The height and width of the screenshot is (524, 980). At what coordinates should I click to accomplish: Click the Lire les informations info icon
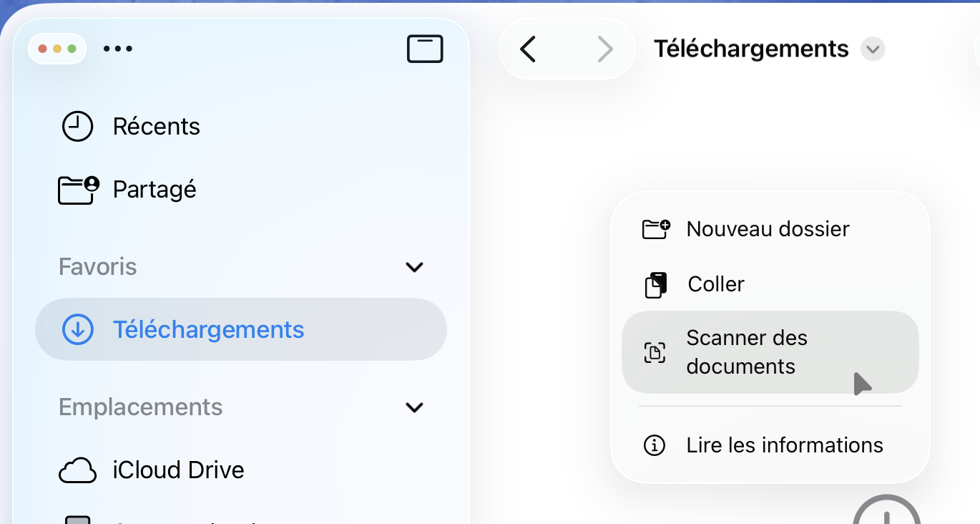pyautogui.click(x=653, y=445)
